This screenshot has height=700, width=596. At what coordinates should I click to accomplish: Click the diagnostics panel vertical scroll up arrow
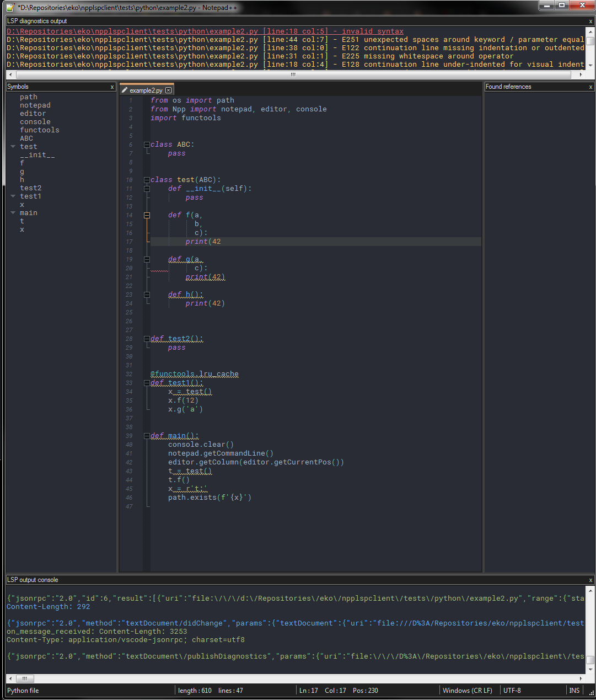pyautogui.click(x=590, y=31)
